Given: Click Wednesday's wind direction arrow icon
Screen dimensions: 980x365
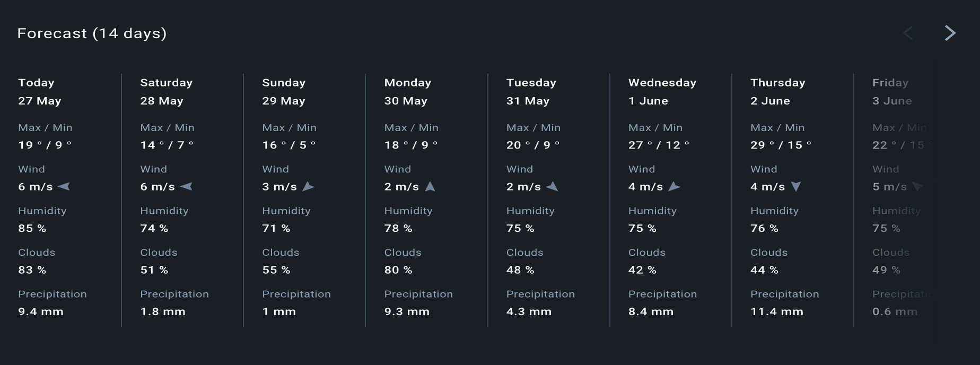Looking at the screenshot, I should tap(674, 187).
